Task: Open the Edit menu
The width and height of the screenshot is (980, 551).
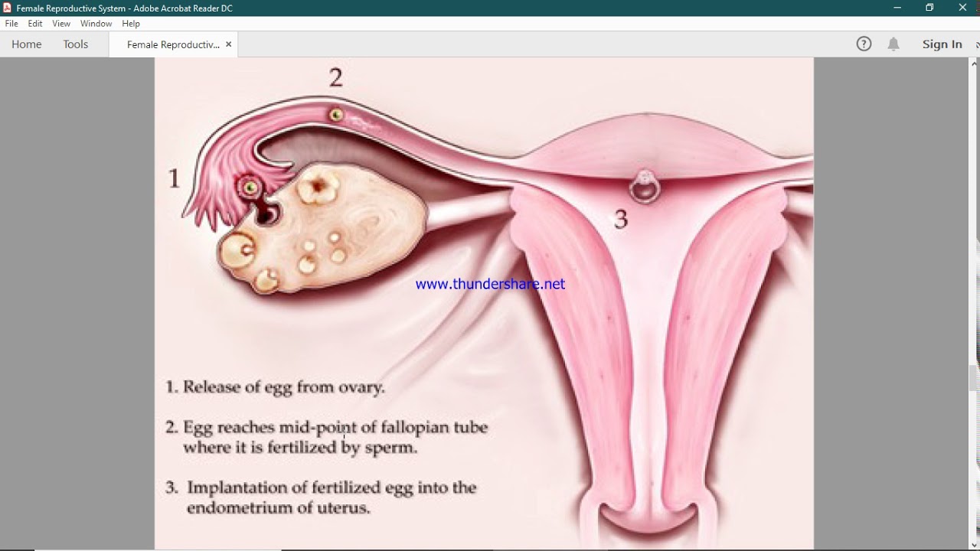Action: click(x=35, y=24)
